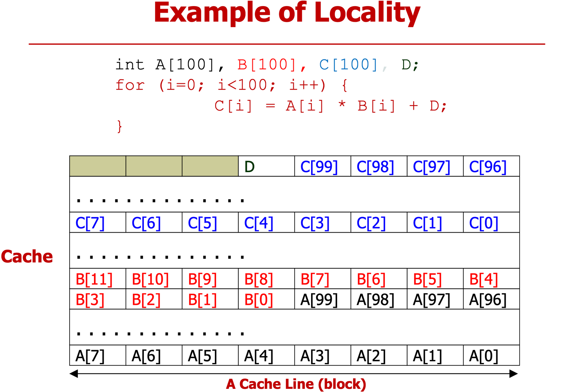The width and height of the screenshot is (575, 392).
Task: Click the red Cache label
Action: (x=27, y=256)
